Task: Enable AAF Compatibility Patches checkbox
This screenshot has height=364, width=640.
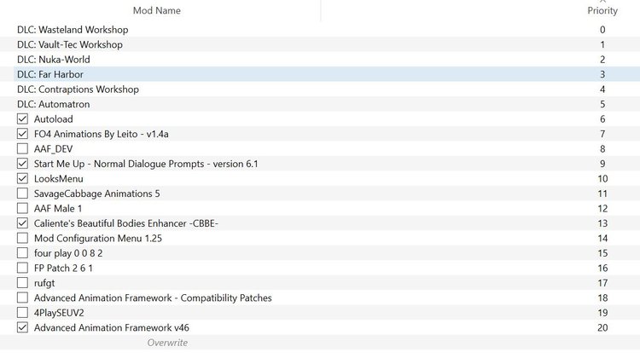Action: tap(22, 298)
